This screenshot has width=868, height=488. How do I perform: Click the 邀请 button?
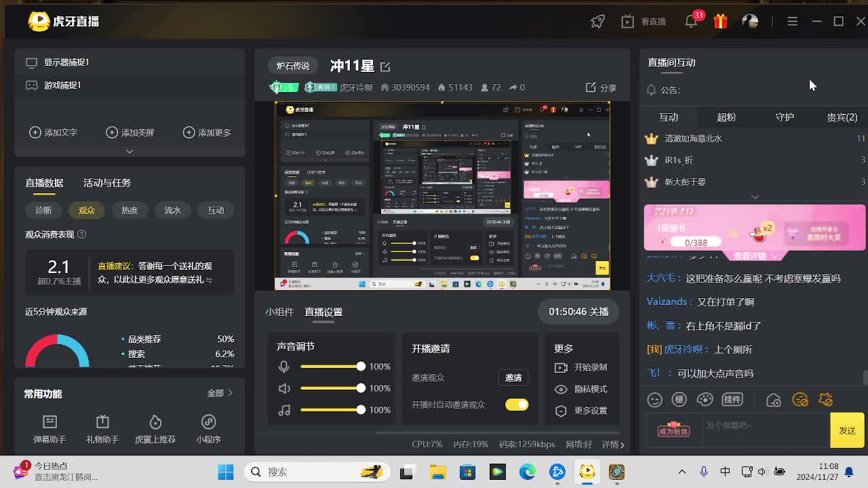[x=513, y=378]
